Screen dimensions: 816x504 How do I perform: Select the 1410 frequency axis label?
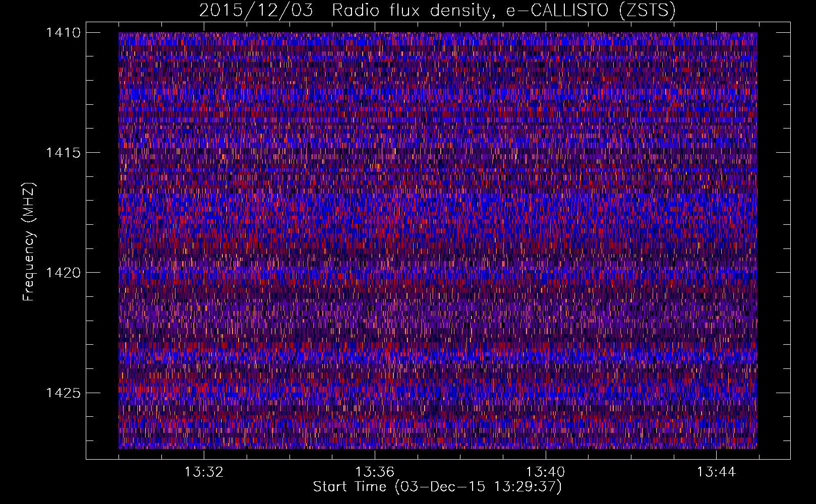(63, 33)
